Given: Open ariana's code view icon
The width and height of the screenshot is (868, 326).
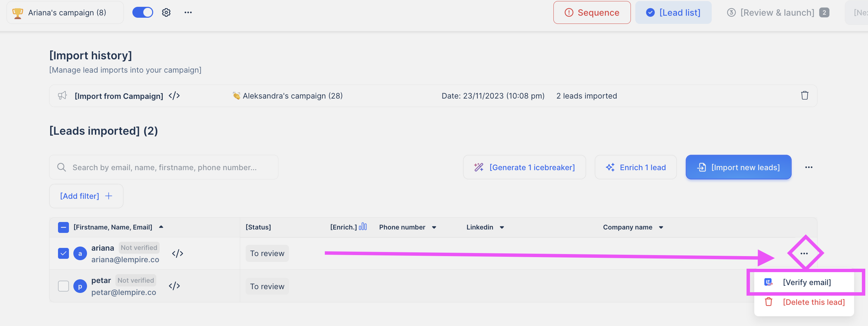Looking at the screenshot, I should (178, 253).
